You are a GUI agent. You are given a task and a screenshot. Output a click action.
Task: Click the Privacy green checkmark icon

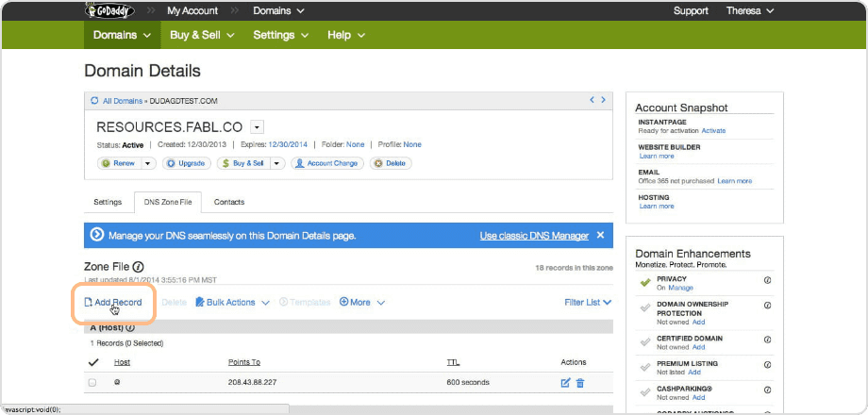click(x=645, y=282)
